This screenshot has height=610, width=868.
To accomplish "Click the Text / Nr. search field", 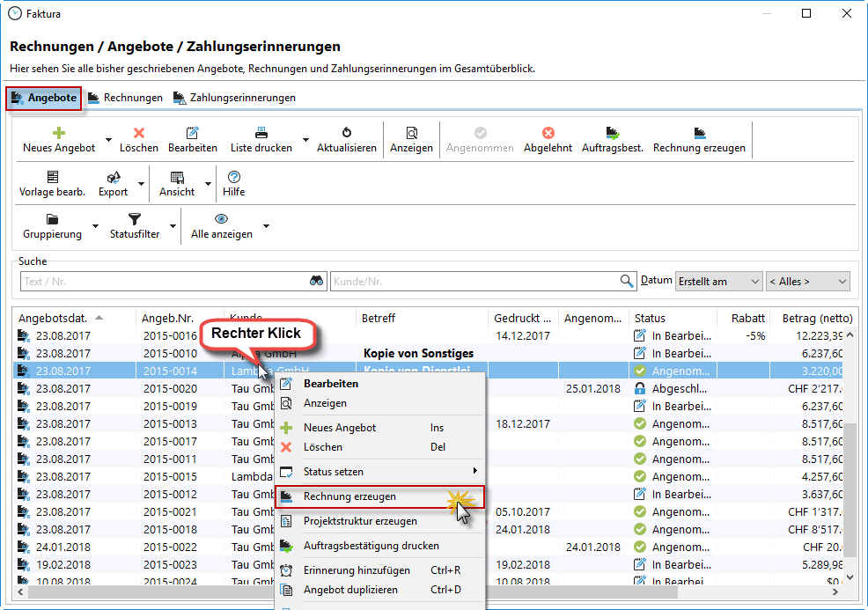I will 164,282.
